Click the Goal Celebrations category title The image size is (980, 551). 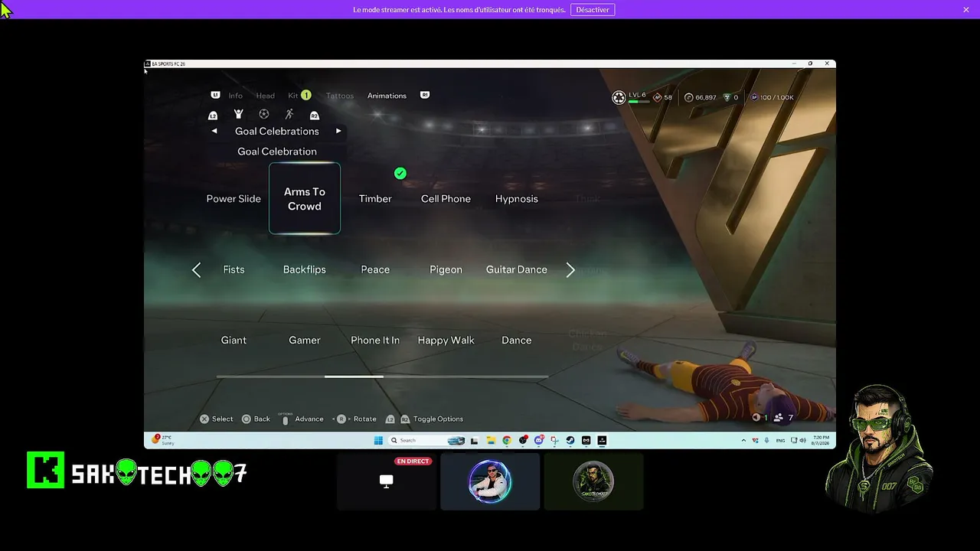(x=276, y=131)
